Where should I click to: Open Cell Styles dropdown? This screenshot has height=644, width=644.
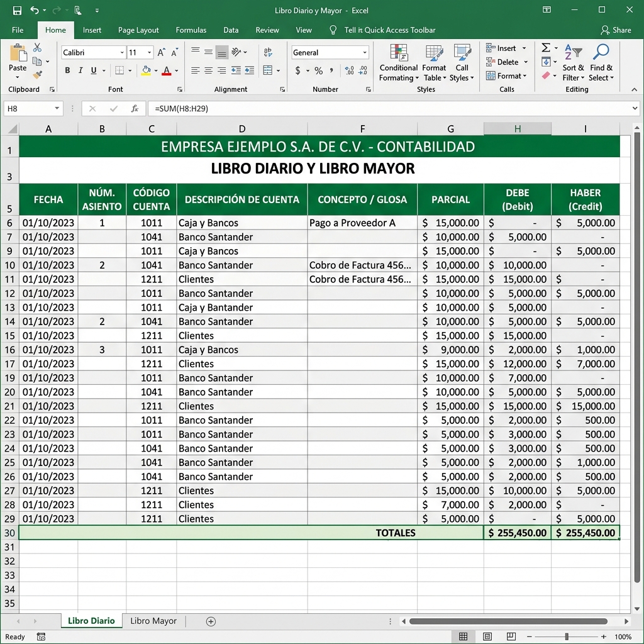(462, 62)
